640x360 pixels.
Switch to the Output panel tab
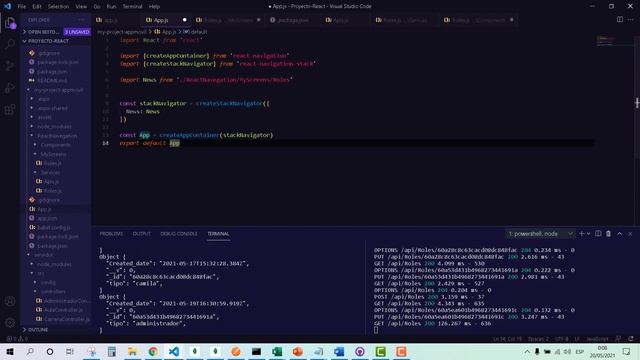click(142, 234)
